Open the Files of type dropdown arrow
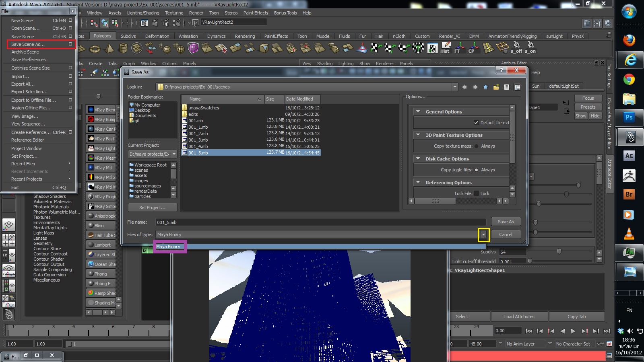 coord(483,235)
